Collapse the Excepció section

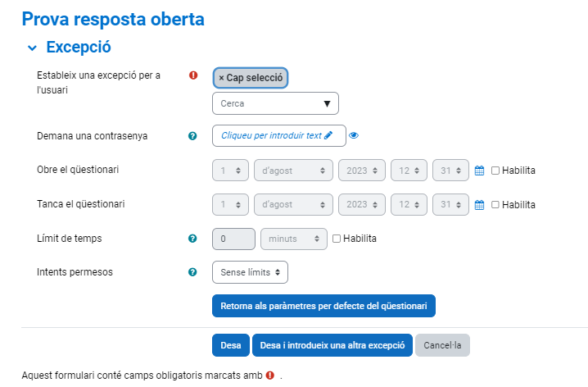click(31, 48)
